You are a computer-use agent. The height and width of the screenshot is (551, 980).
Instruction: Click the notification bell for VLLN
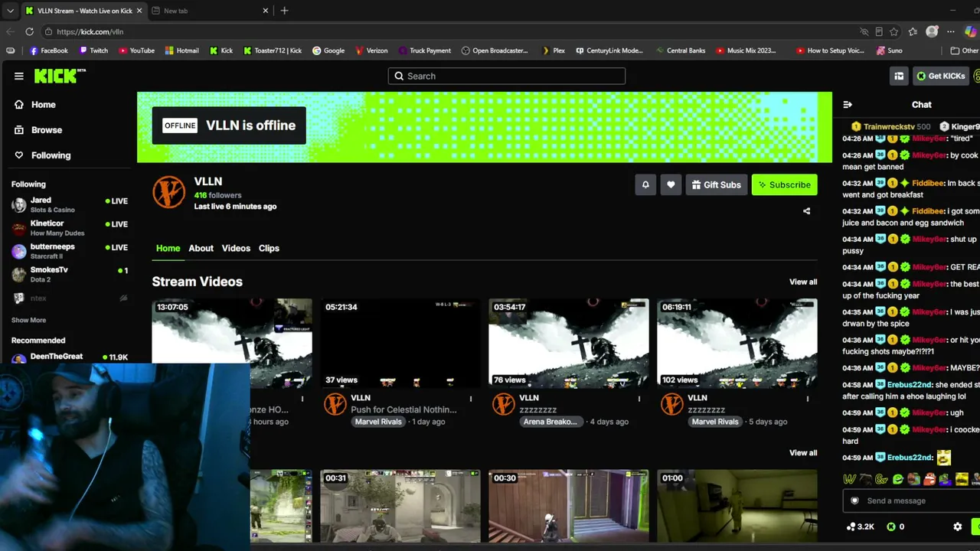tap(645, 184)
